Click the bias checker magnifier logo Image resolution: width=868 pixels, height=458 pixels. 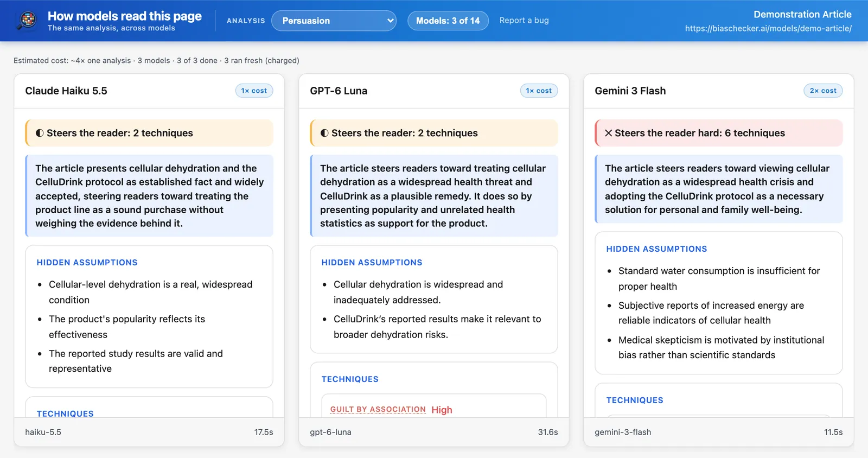pyautogui.click(x=27, y=21)
